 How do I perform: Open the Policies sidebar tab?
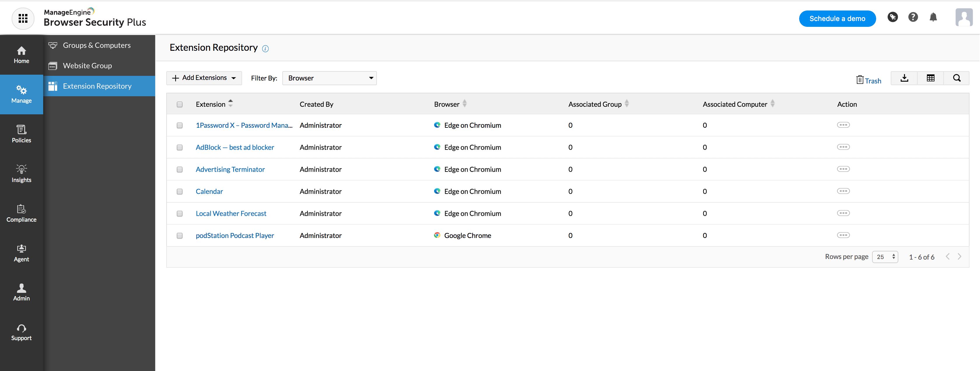coord(21,134)
